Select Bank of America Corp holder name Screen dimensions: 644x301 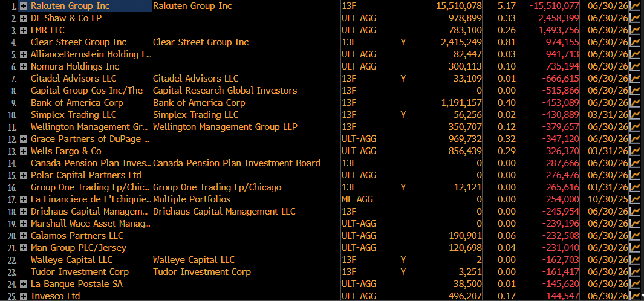[x=77, y=103]
